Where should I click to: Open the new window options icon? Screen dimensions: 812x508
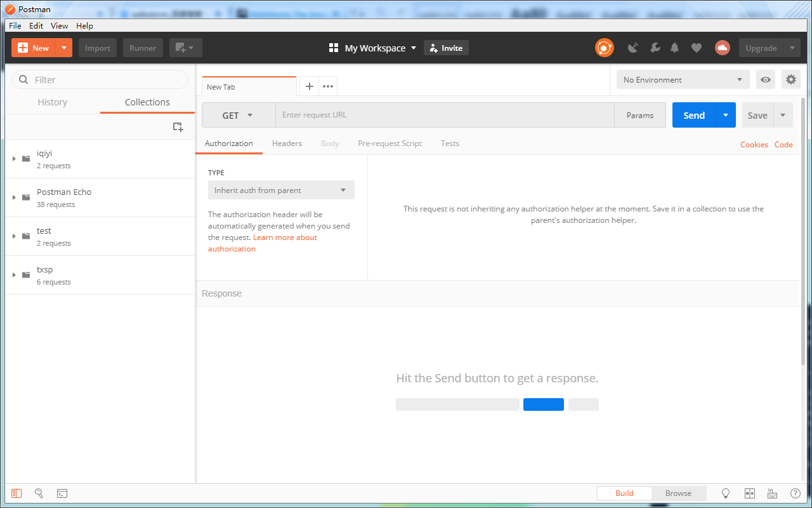coord(185,48)
